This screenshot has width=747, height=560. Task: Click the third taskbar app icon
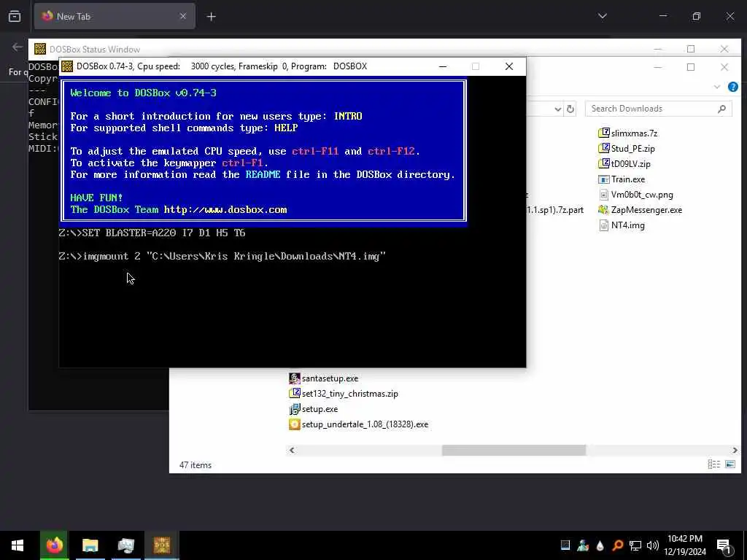(x=125, y=545)
